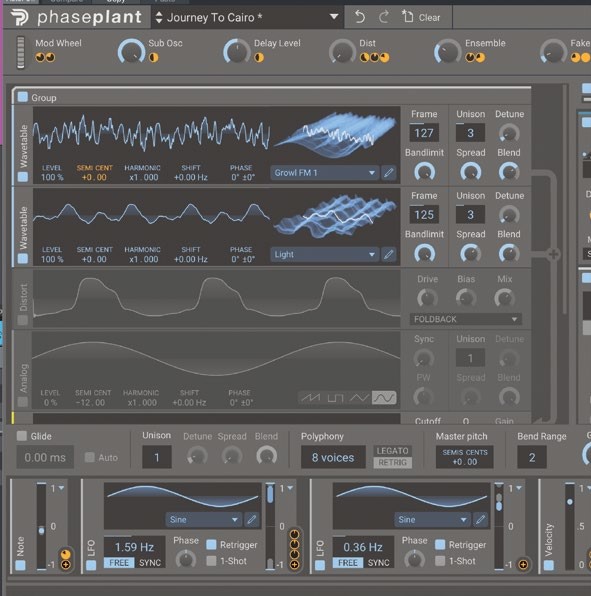Screen dimensions: 591x596
Task: Click the Glide time 0.00 ms field
Action: (45, 457)
